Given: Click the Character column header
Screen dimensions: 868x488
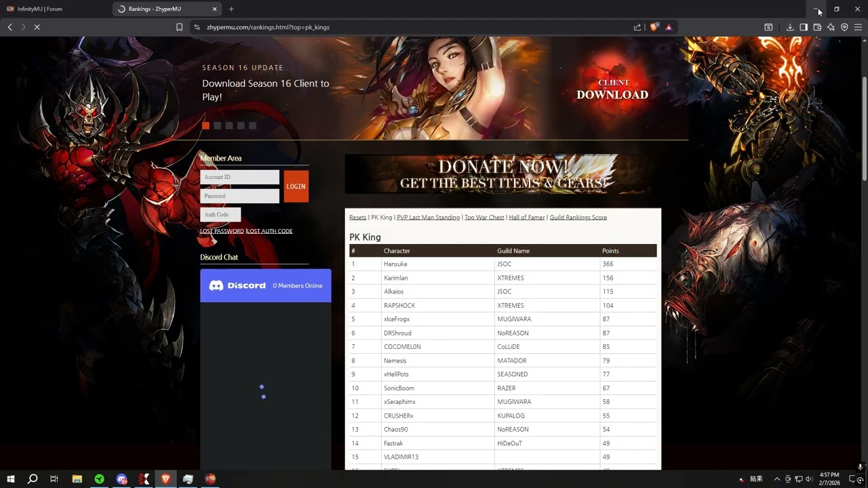Looking at the screenshot, I should [x=397, y=251].
